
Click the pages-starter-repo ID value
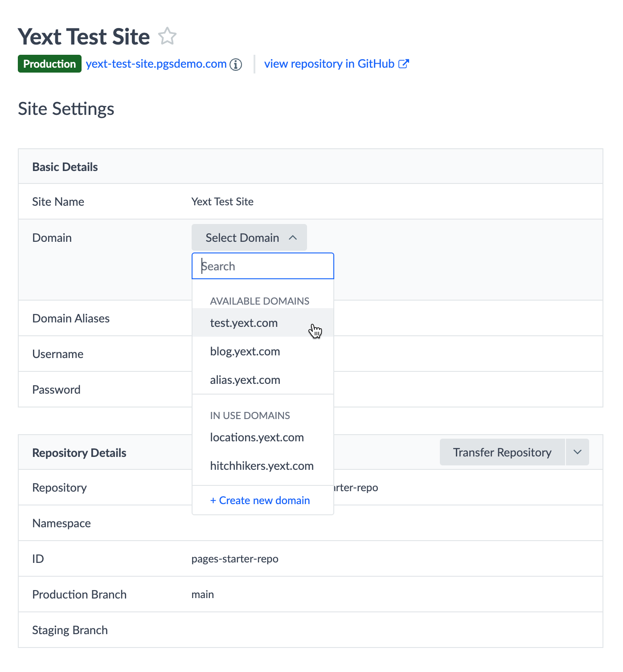[235, 558]
